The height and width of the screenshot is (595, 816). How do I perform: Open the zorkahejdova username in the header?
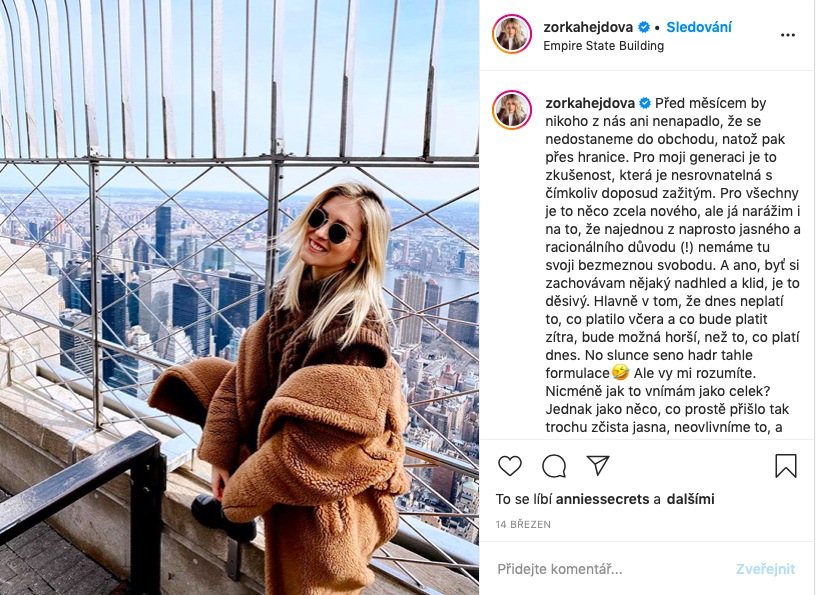tap(588, 27)
